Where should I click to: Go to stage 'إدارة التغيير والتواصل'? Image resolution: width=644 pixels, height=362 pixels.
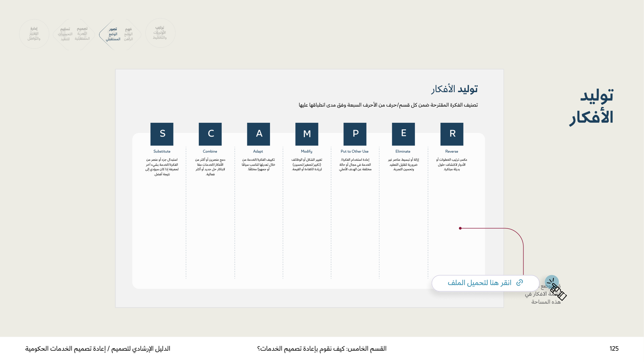[34, 34]
